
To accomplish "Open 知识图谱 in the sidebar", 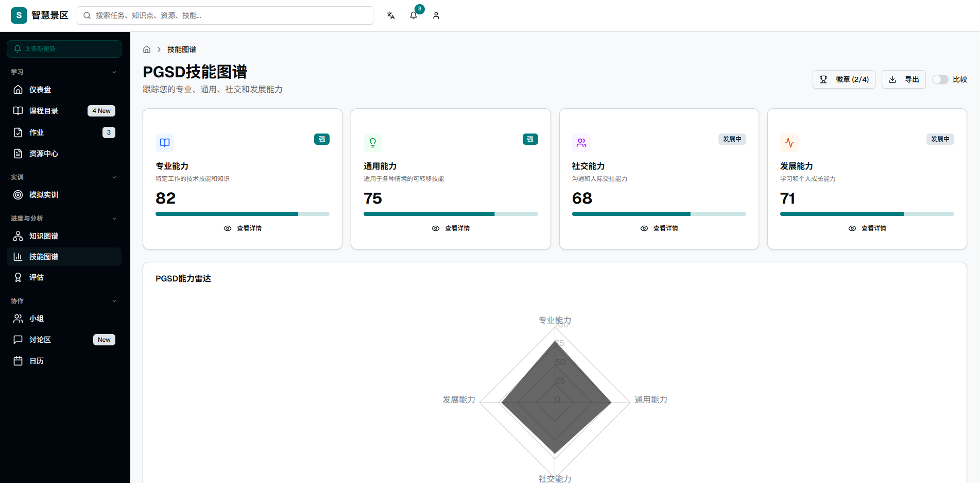I will coord(44,236).
